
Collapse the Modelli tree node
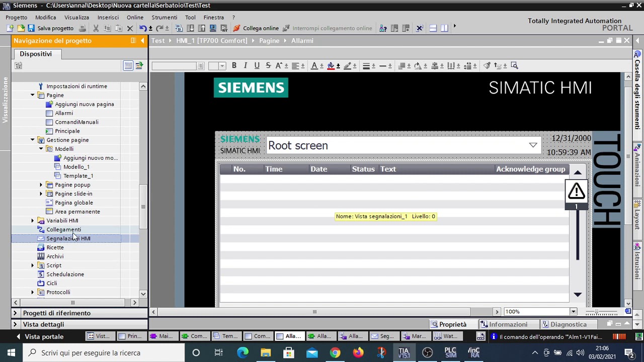click(x=41, y=149)
